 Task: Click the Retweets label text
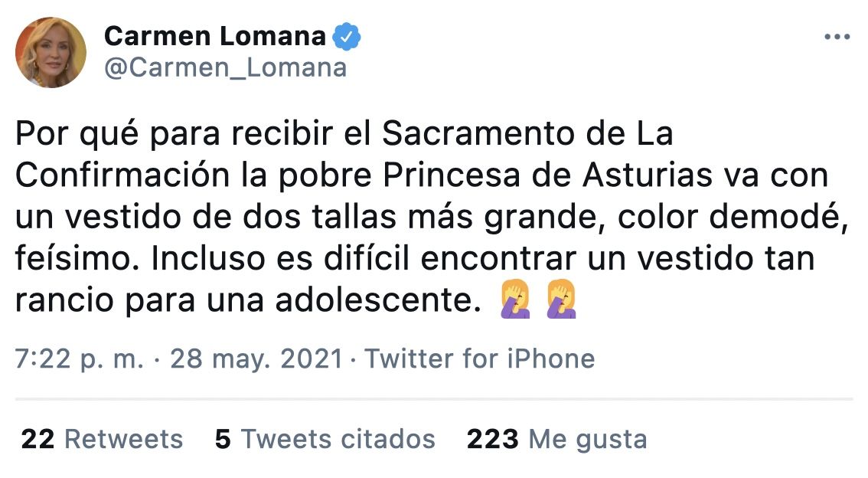(122, 439)
